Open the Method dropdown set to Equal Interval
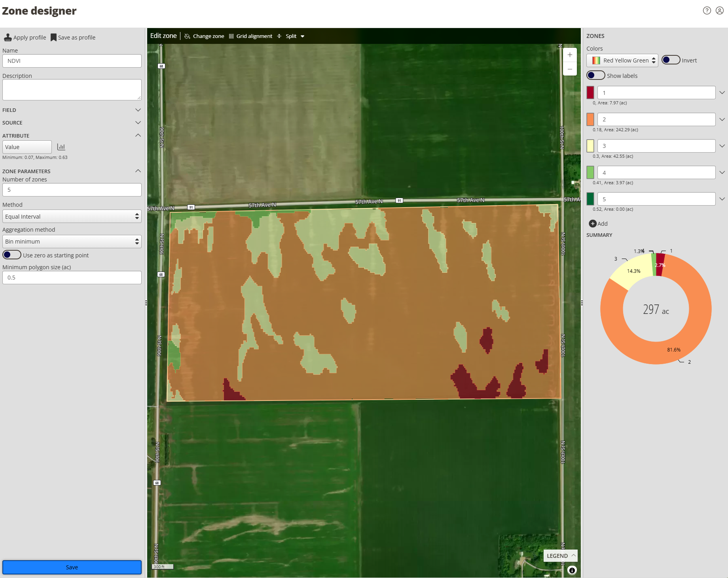The image size is (728, 578). point(72,216)
